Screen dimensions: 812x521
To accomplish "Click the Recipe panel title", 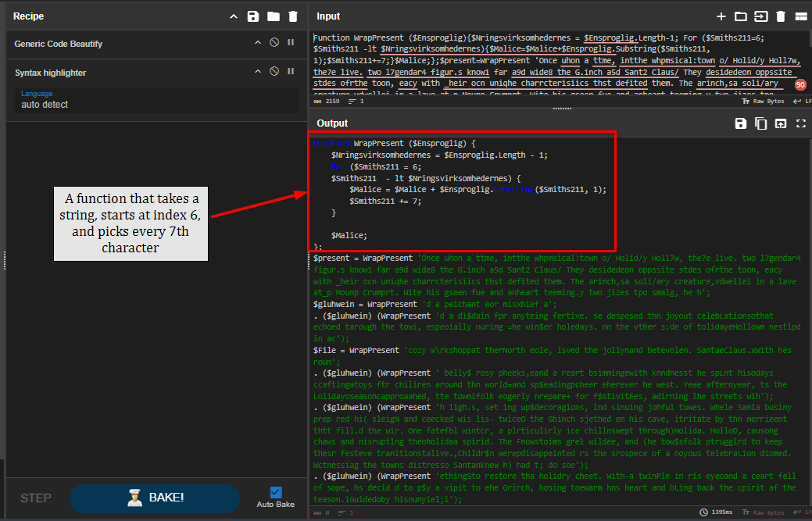I will (28, 16).
